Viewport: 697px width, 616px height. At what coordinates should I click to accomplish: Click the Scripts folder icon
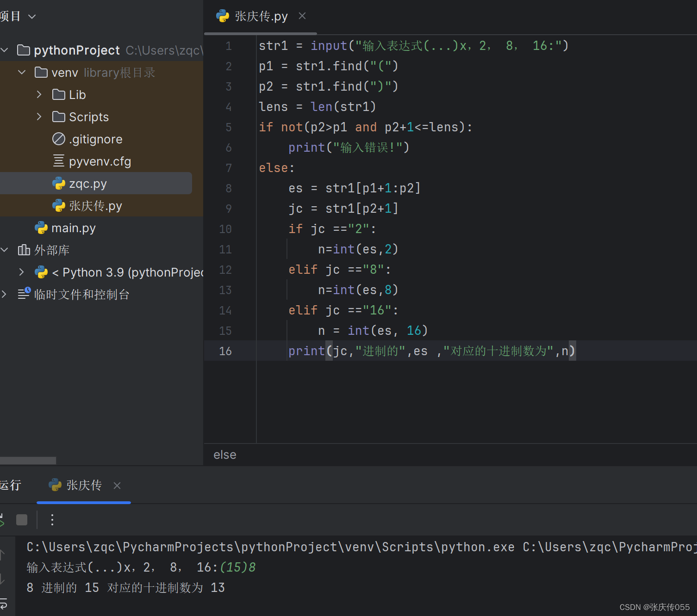tap(59, 117)
